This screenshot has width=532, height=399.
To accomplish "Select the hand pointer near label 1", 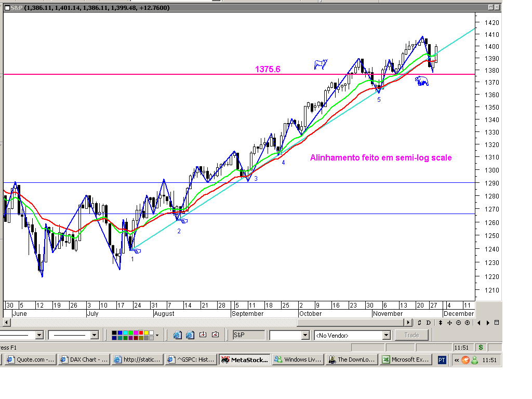I will pos(137,251).
